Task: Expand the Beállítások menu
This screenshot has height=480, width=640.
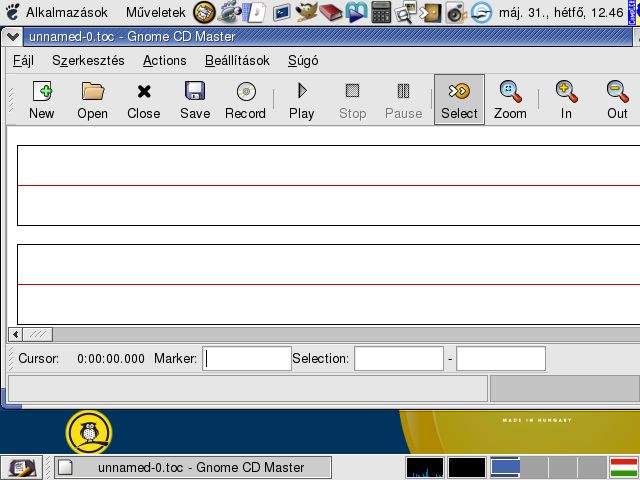Action: tap(237, 60)
